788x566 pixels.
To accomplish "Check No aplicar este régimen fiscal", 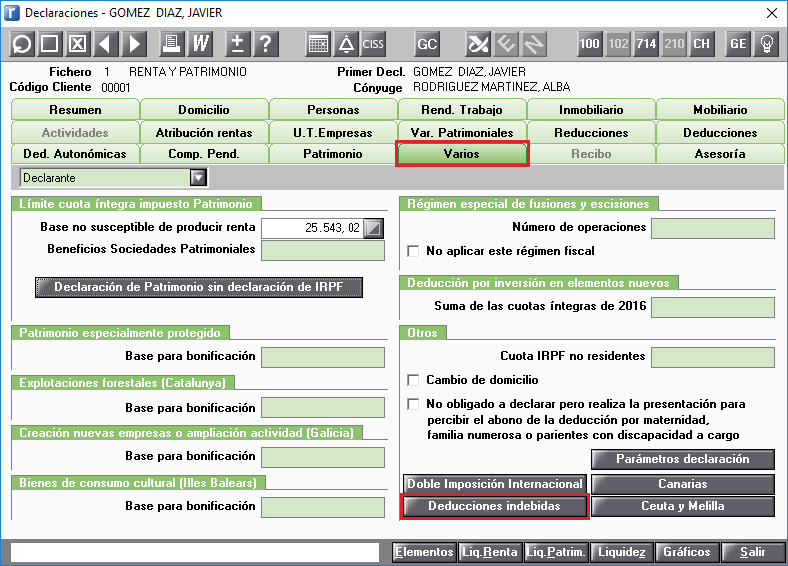I will 413,251.
